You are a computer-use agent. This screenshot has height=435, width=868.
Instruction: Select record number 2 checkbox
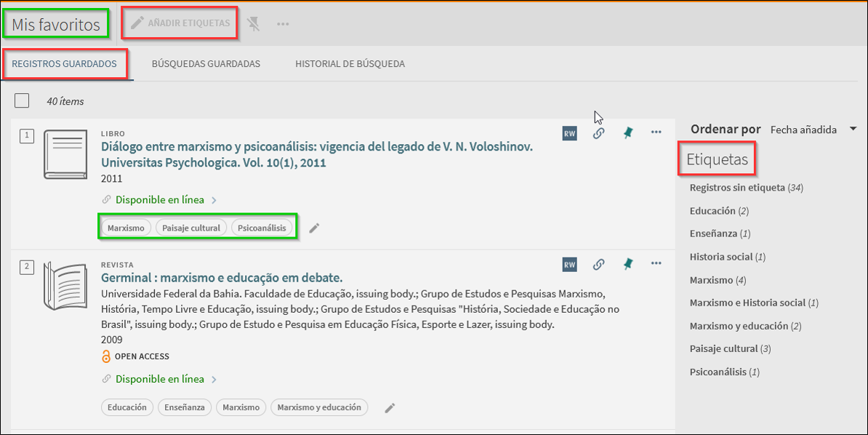(26, 267)
